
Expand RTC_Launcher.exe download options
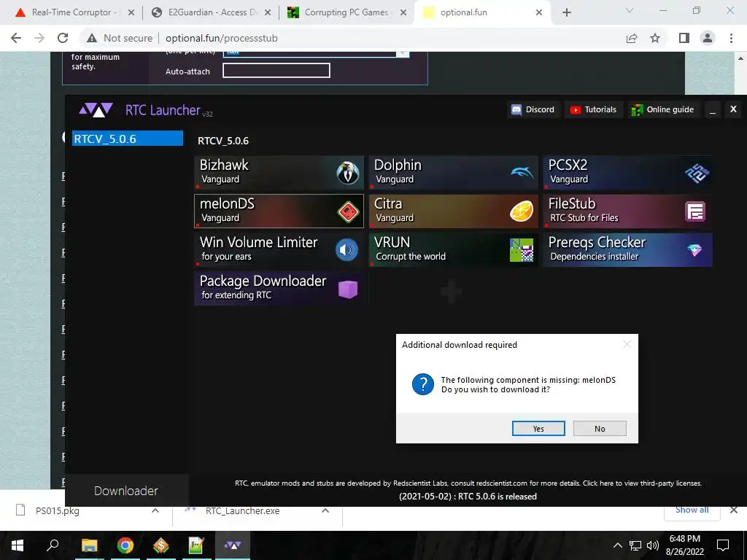pos(325,510)
